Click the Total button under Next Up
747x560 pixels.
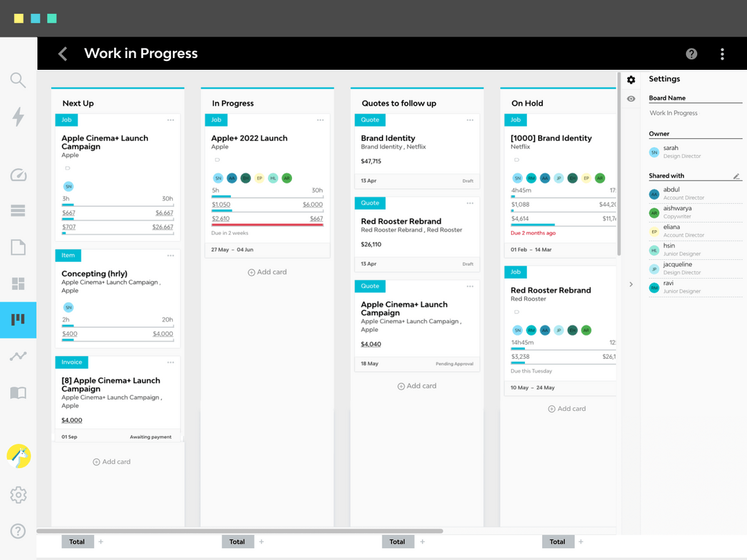(x=77, y=541)
